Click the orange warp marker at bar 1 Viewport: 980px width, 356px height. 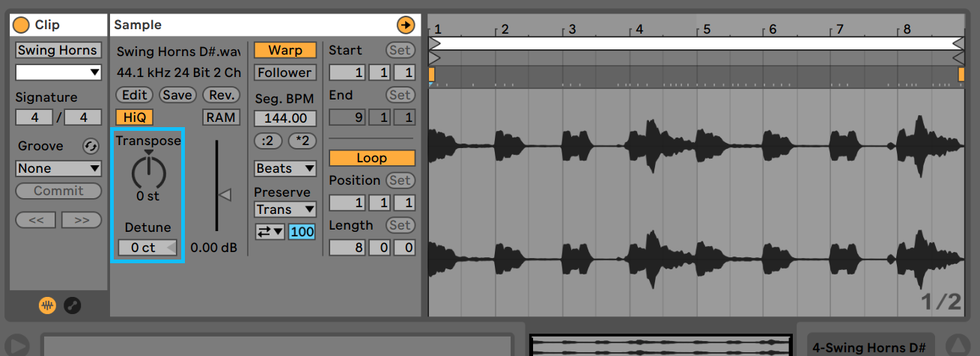coord(432,74)
